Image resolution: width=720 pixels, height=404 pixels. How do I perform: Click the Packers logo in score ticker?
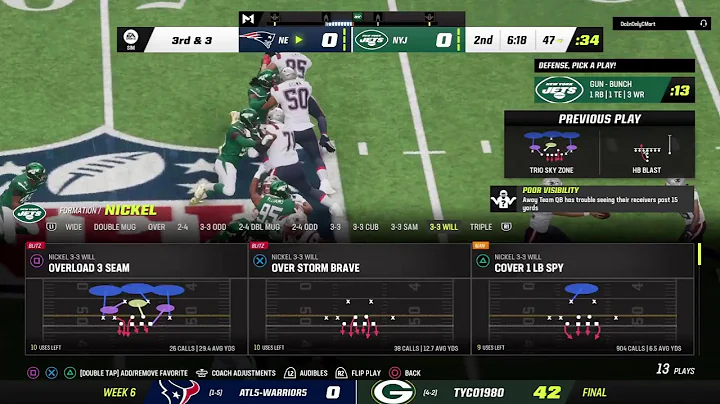[393, 392]
